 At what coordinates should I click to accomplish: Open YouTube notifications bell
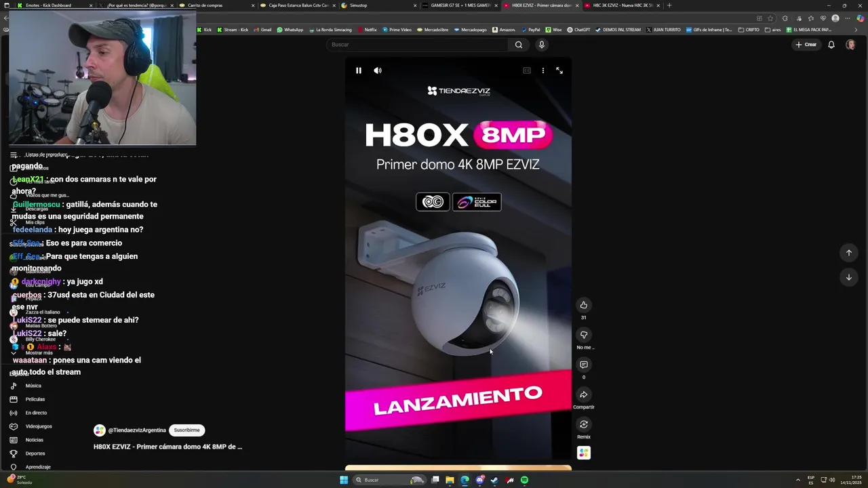click(x=831, y=45)
